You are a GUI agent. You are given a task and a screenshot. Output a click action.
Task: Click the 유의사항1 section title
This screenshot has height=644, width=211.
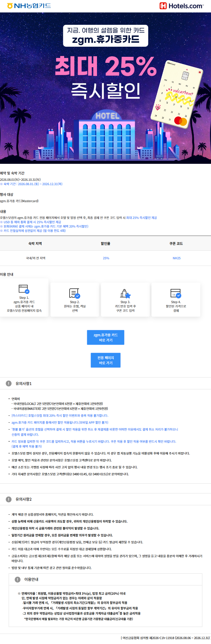click(x=23, y=383)
